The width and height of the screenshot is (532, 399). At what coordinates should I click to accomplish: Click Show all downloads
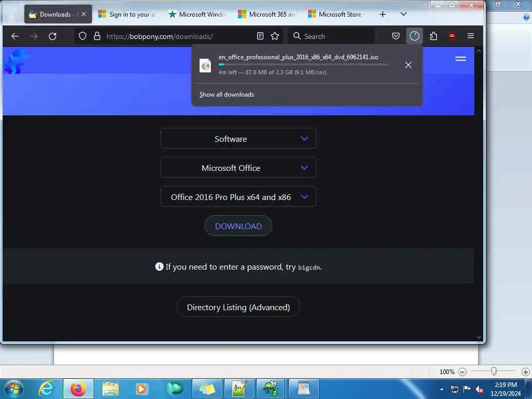[x=227, y=95]
